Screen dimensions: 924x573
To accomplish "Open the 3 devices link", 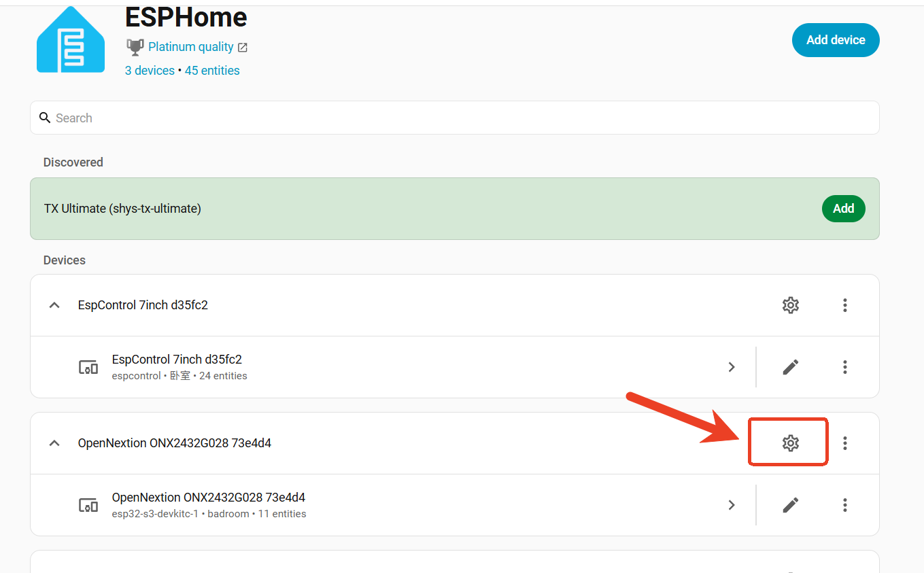I will coord(150,71).
